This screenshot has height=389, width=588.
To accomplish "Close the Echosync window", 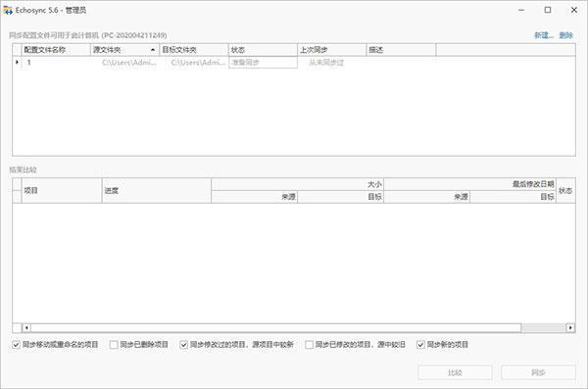I will click(x=574, y=10).
